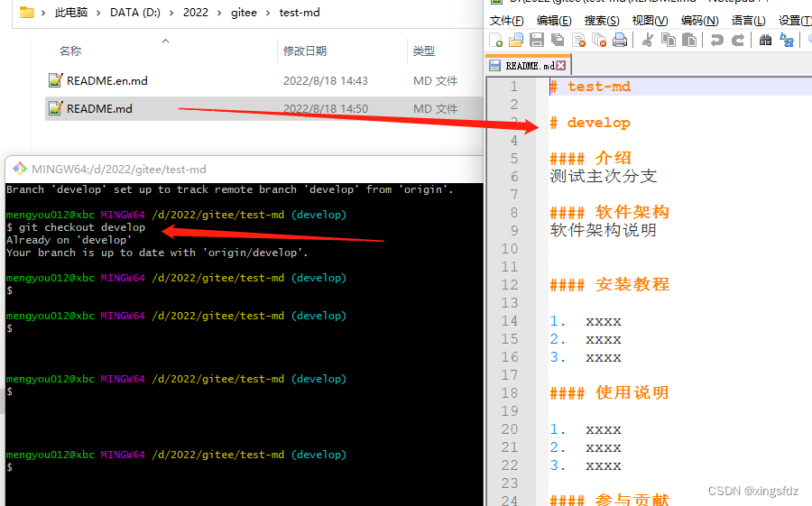Click the folder icon in address bar

[27, 13]
